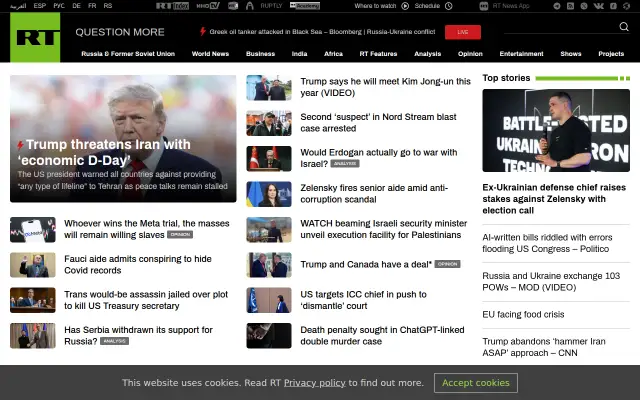Open Russia and Ukraine exchange 103 POWs

click(551, 282)
